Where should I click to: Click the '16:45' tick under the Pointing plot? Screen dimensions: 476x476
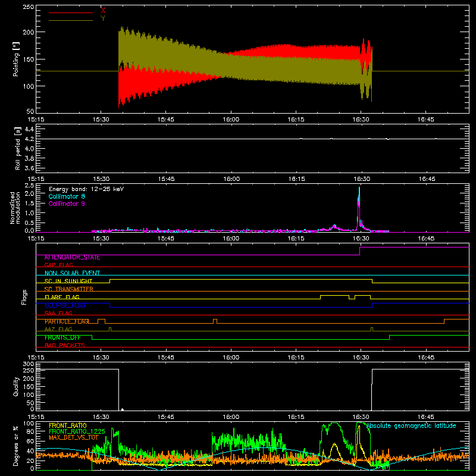click(x=426, y=120)
